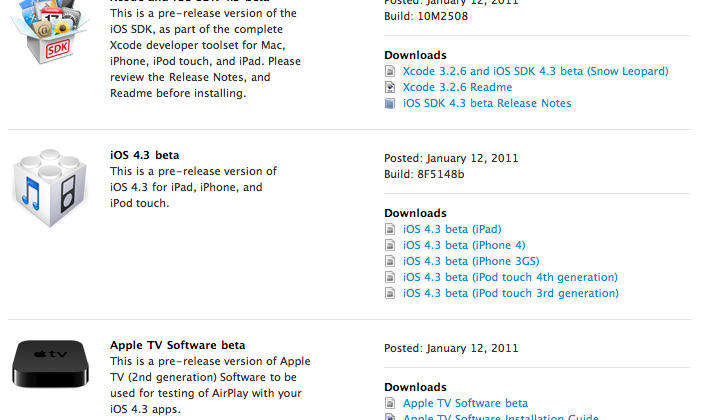Open the iOS SDK 4.3 beta Release Notes link
The width and height of the screenshot is (705, 420).
coord(487,104)
